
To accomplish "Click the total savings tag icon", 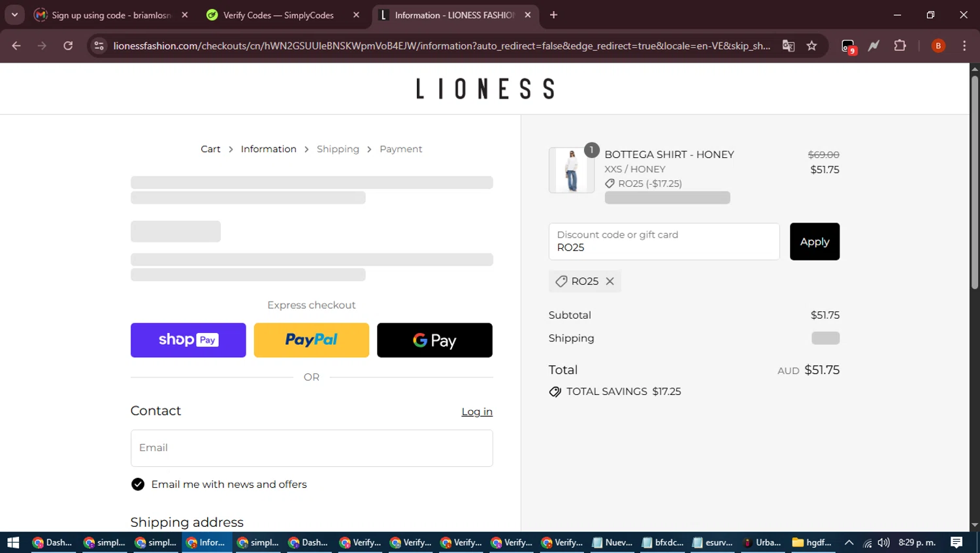I will pyautogui.click(x=555, y=392).
